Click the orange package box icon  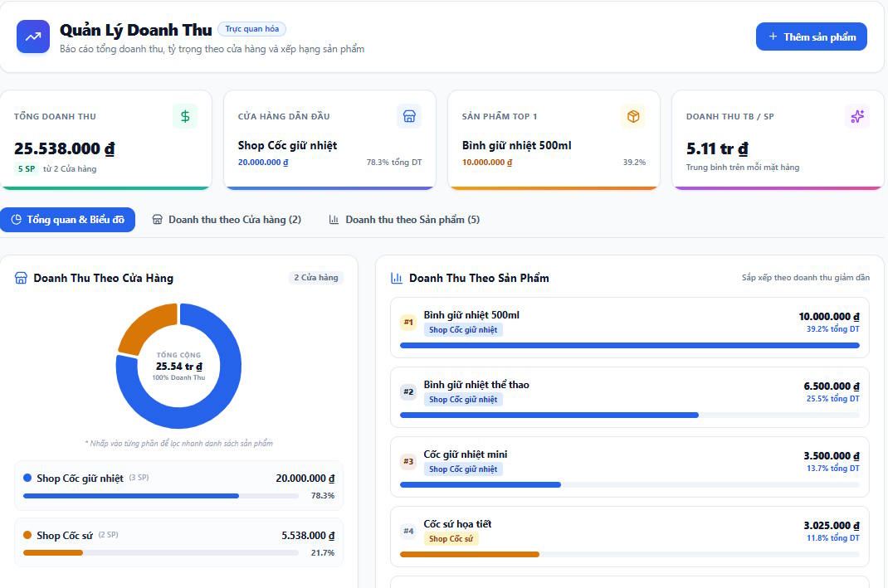[x=633, y=117]
